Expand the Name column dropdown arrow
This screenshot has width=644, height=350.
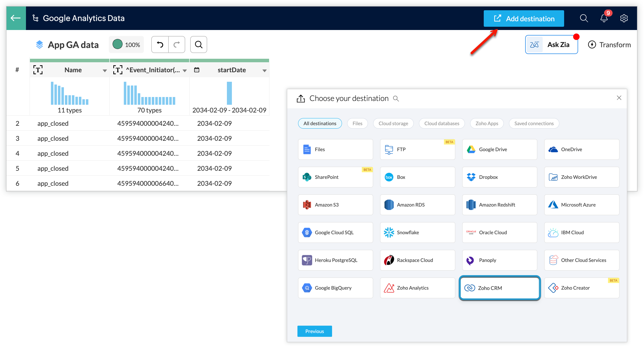(105, 70)
